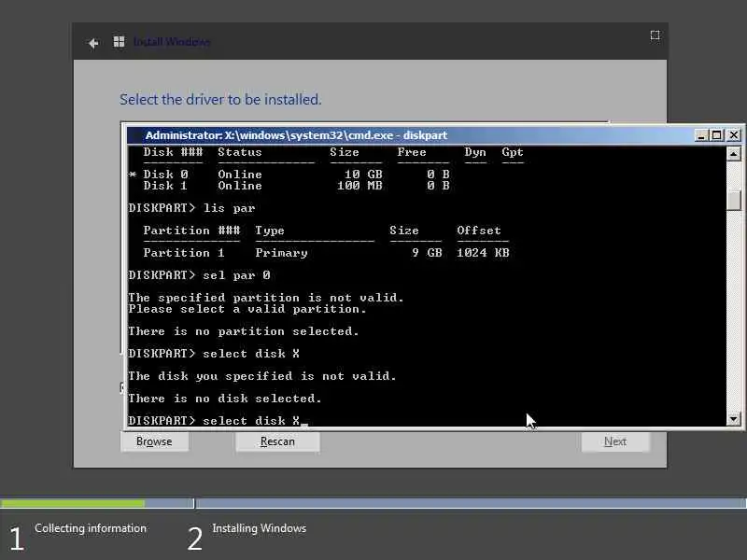747x560 pixels.
Task: Click the 'Installing Windows' step label
Action: tap(260, 528)
